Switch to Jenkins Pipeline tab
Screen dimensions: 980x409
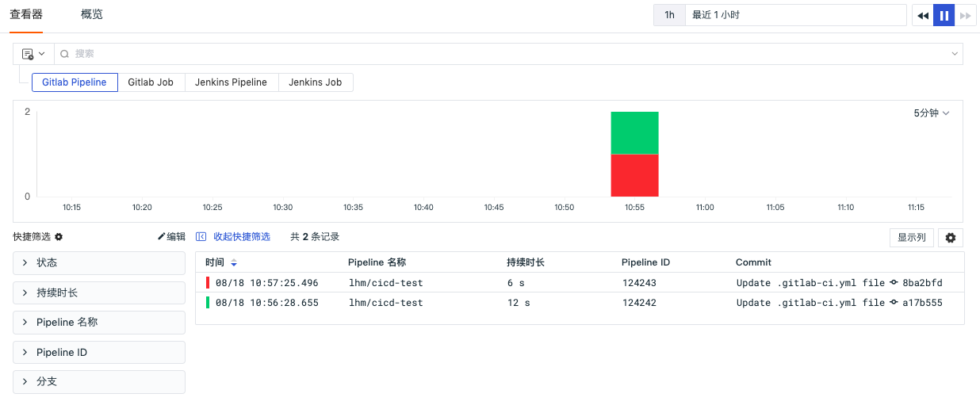click(232, 82)
